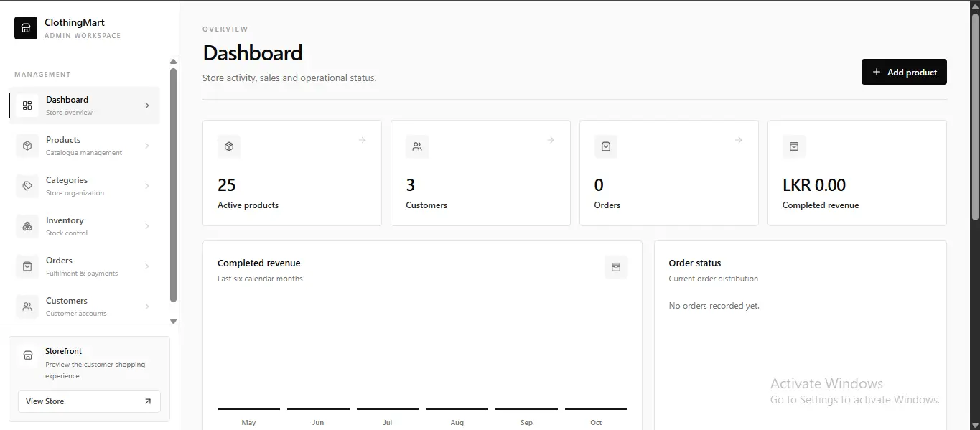
Task: Click the main page scrollbar thumb
Action: coord(975,118)
